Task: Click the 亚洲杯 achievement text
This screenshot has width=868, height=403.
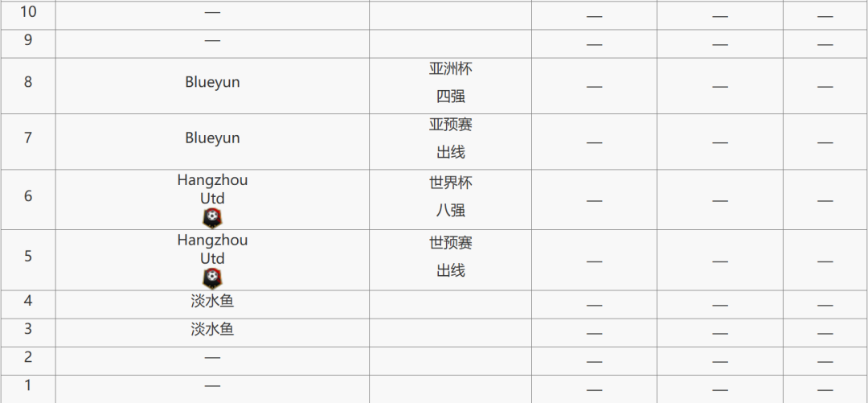Action: point(451,68)
